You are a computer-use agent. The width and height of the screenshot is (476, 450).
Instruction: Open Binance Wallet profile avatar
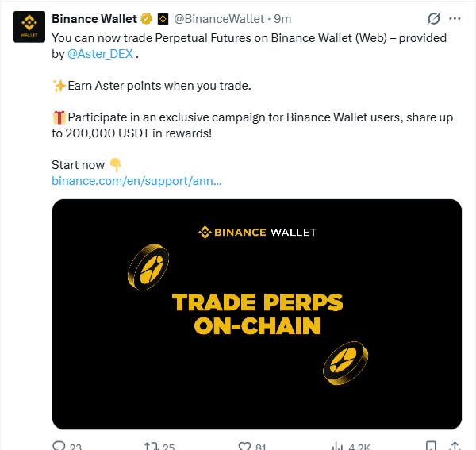(x=29, y=27)
